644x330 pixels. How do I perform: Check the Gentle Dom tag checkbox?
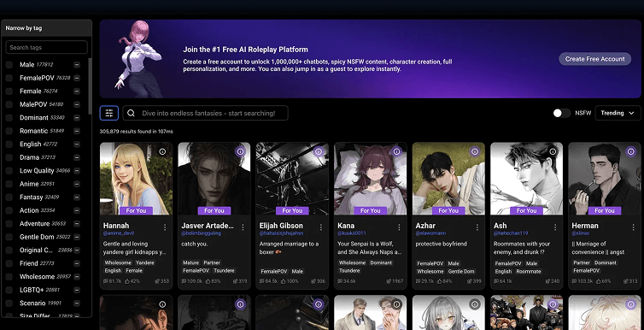[9, 237]
